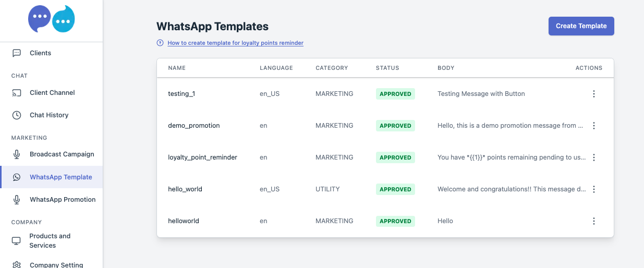Click 'Testing Message with Button' body text

coord(481,94)
